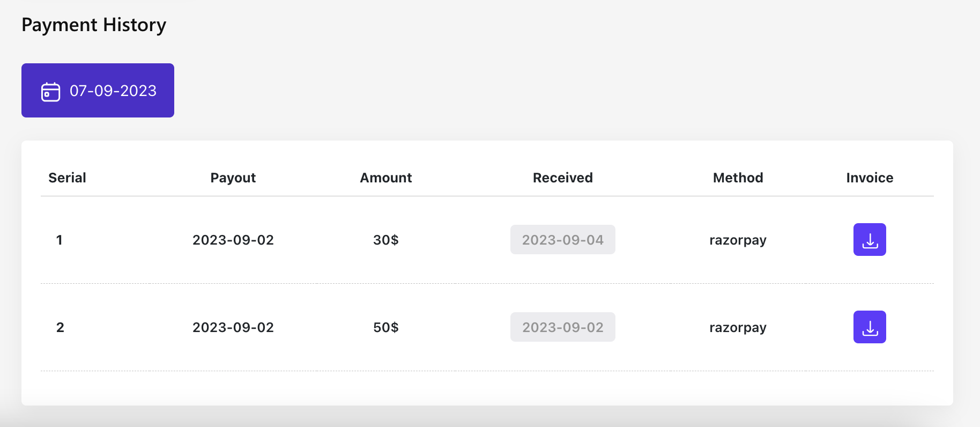Click the 50$ amount cell

[385, 327]
